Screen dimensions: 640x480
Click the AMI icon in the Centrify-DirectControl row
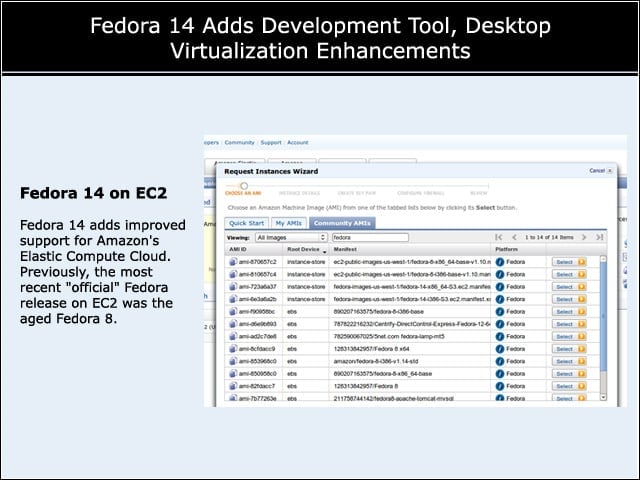(233, 324)
